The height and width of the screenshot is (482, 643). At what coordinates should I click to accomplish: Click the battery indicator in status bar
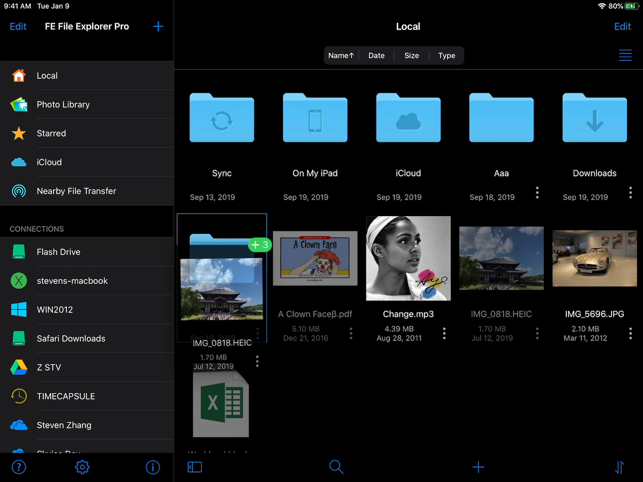click(632, 6)
